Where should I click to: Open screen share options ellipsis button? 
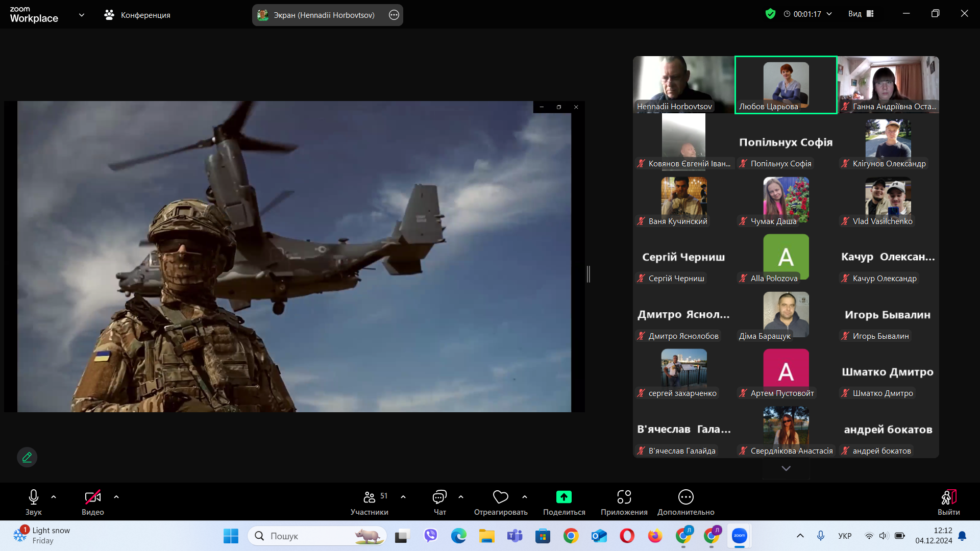coord(394,15)
